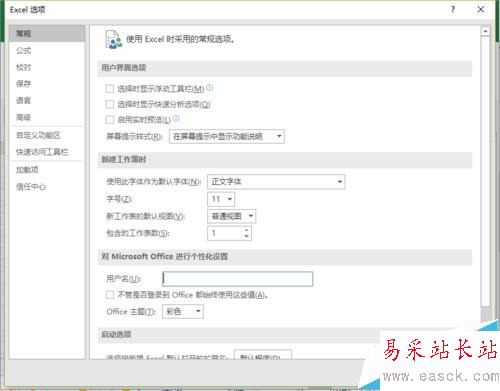Click info icon beside 启用实时预览
Viewport: 500px width, 391px height.
coord(176,118)
